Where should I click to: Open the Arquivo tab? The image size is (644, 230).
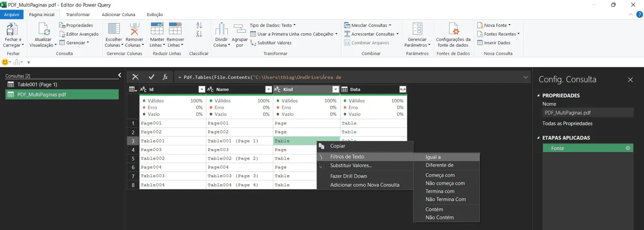point(12,15)
